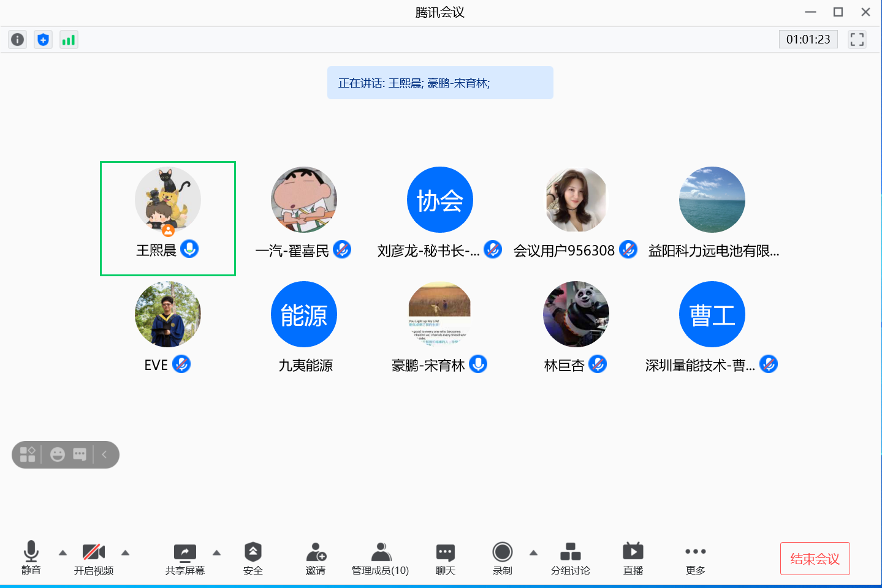The width and height of the screenshot is (882, 588).
Task: Click 共享屏幕 to share screen
Action: click(x=184, y=558)
